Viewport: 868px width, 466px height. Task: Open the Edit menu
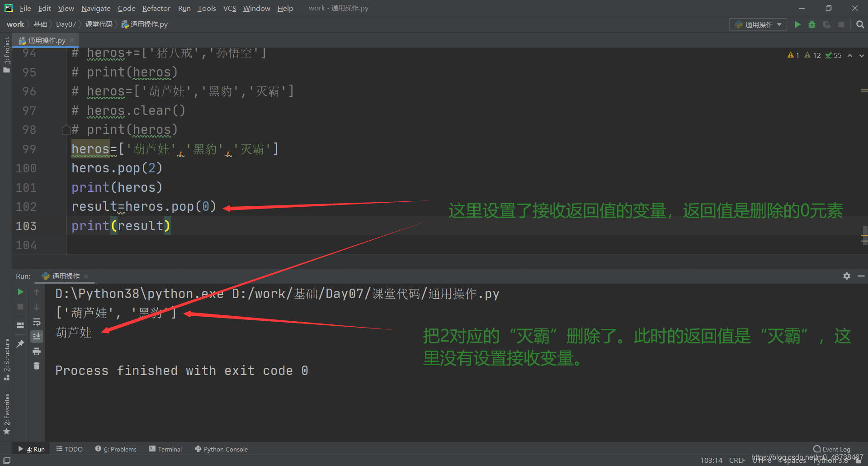pos(44,8)
